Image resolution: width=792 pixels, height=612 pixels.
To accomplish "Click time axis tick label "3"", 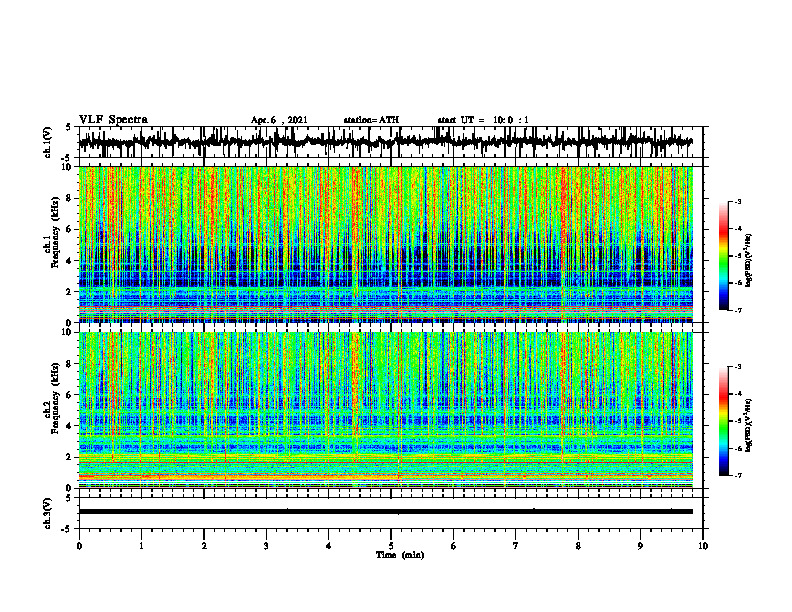I will click(x=266, y=546).
